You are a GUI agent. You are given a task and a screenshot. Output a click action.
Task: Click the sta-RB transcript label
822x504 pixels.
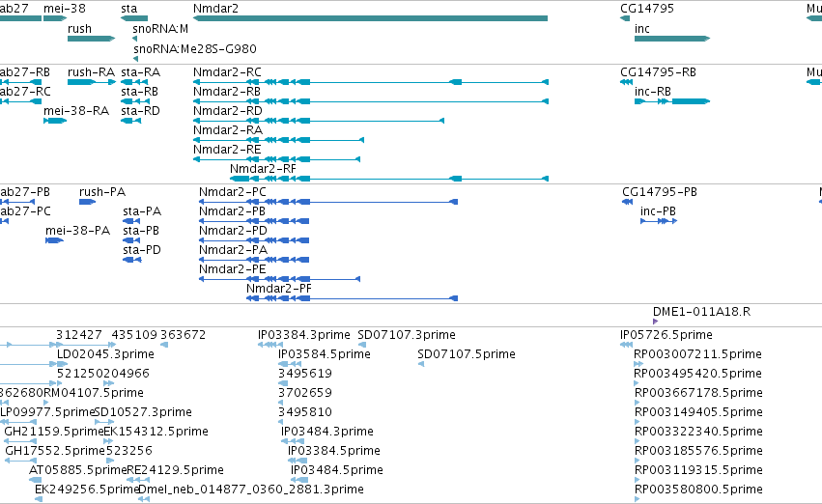coord(139,91)
